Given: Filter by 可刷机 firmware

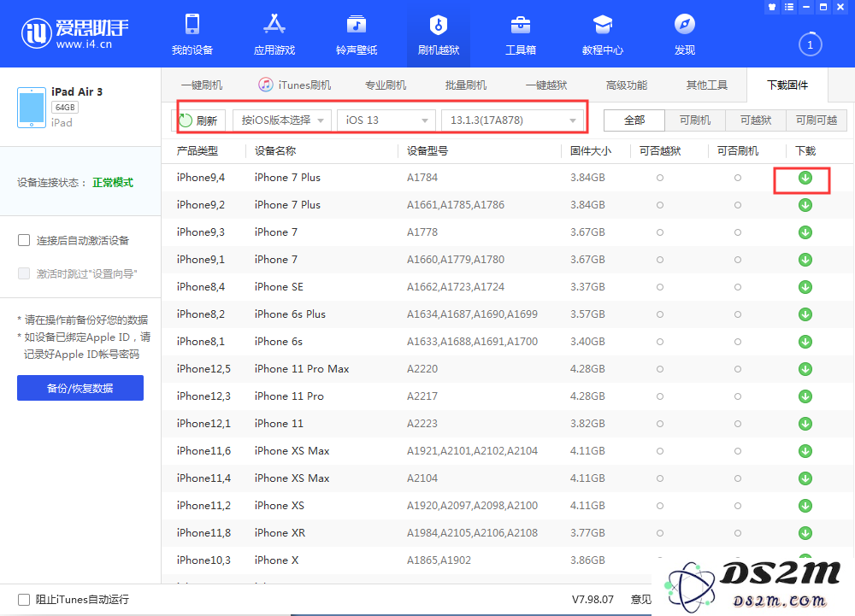Looking at the screenshot, I should [695, 120].
